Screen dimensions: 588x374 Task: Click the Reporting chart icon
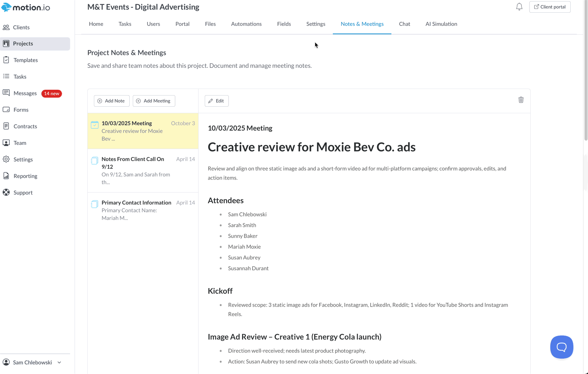6,176
